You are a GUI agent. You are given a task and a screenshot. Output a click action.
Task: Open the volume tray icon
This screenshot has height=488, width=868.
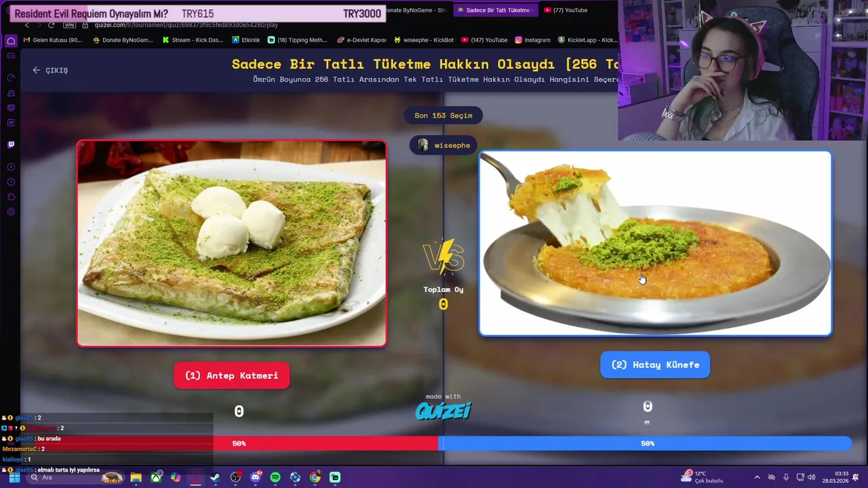pos(812,477)
